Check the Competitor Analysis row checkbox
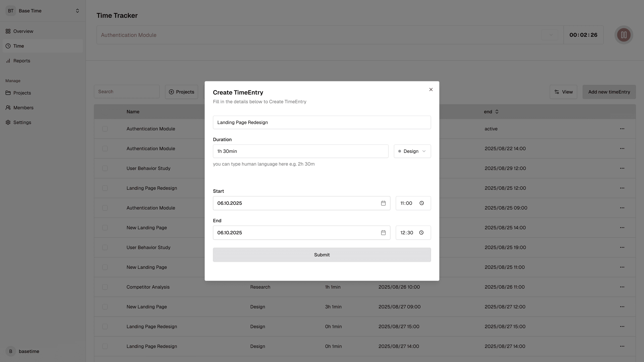This screenshot has width=644, height=362. tap(105, 287)
